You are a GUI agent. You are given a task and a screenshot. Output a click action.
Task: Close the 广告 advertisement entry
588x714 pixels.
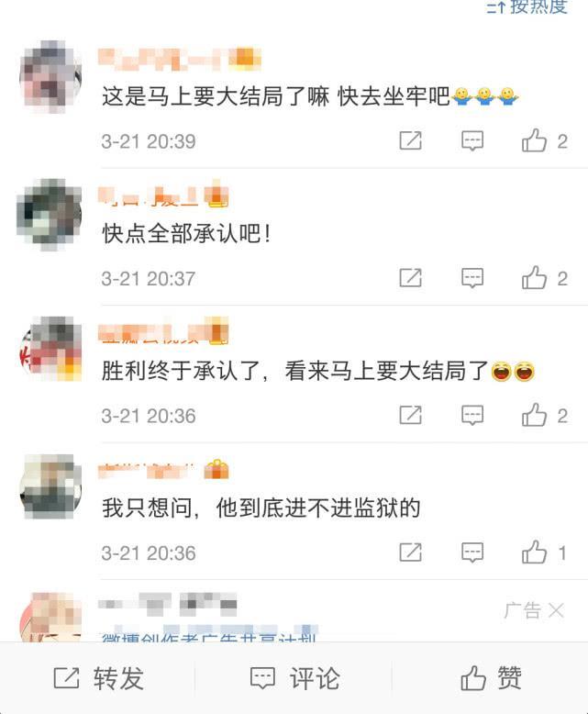point(556,610)
